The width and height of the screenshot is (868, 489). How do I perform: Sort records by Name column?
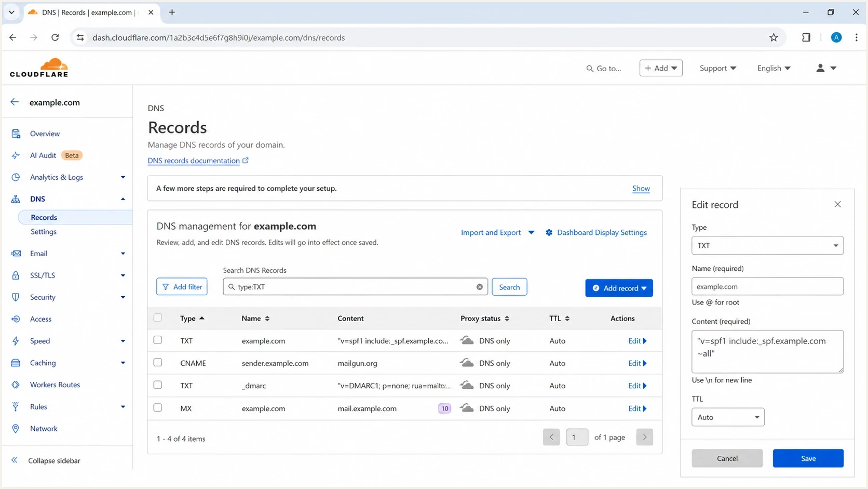click(255, 319)
